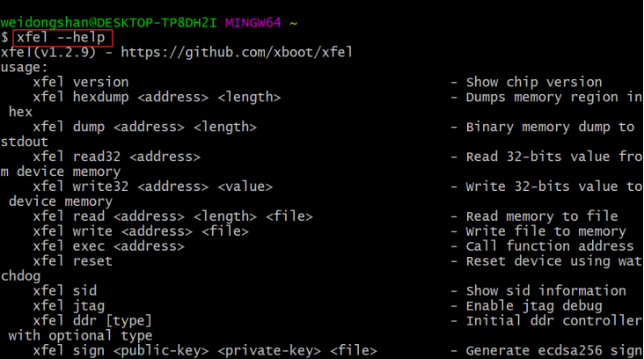
Task: Click the "xfel dump <address> <length>" line
Action: [x=145, y=127]
